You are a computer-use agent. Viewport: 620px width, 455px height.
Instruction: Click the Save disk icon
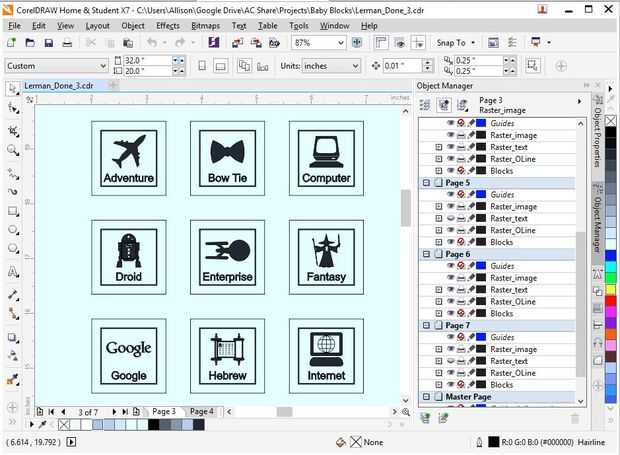click(x=48, y=42)
